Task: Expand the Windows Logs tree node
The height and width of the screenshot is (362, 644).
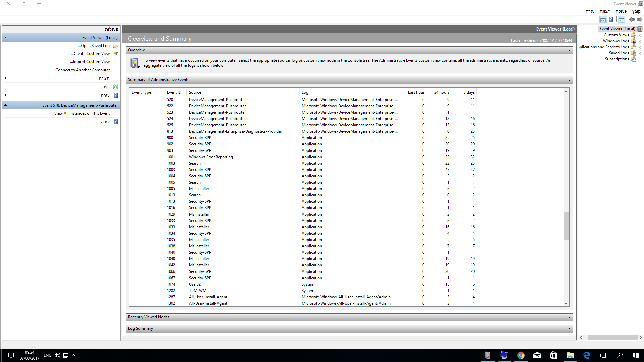Action: (640, 41)
